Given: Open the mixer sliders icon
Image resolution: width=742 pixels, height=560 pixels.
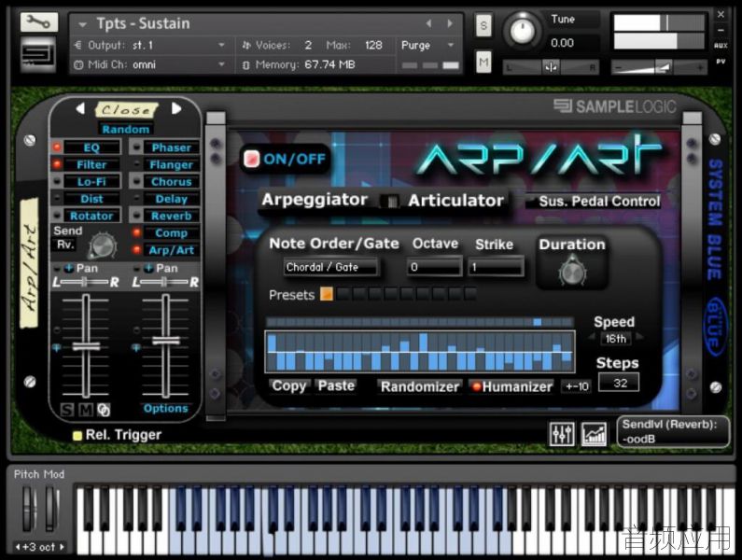Looking at the screenshot, I should [x=562, y=434].
